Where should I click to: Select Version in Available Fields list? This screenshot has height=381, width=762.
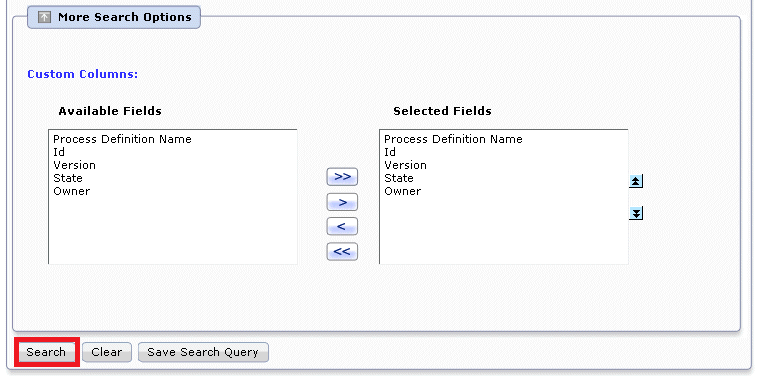coord(74,165)
